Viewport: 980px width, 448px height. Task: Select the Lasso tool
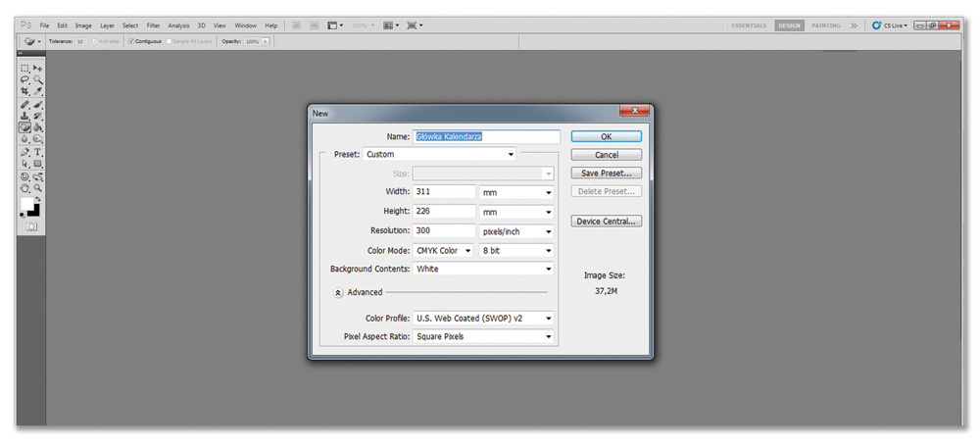pyautogui.click(x=25, y=79)
